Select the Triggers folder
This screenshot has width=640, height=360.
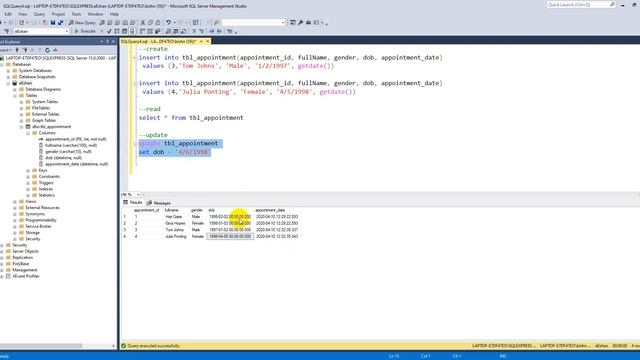(46, 183)
